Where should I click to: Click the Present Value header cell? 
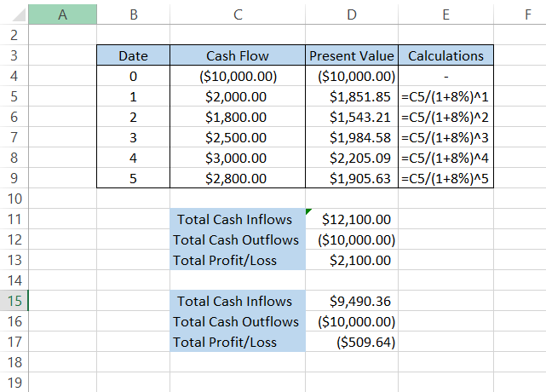351,55
